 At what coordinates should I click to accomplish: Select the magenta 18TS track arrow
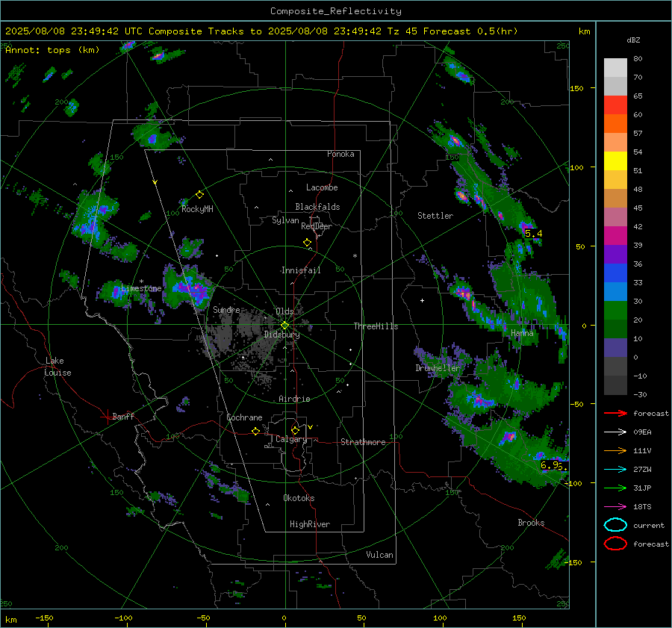615,507
